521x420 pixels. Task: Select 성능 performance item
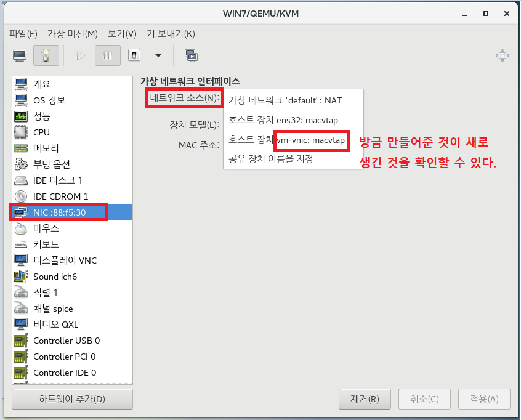73,116
